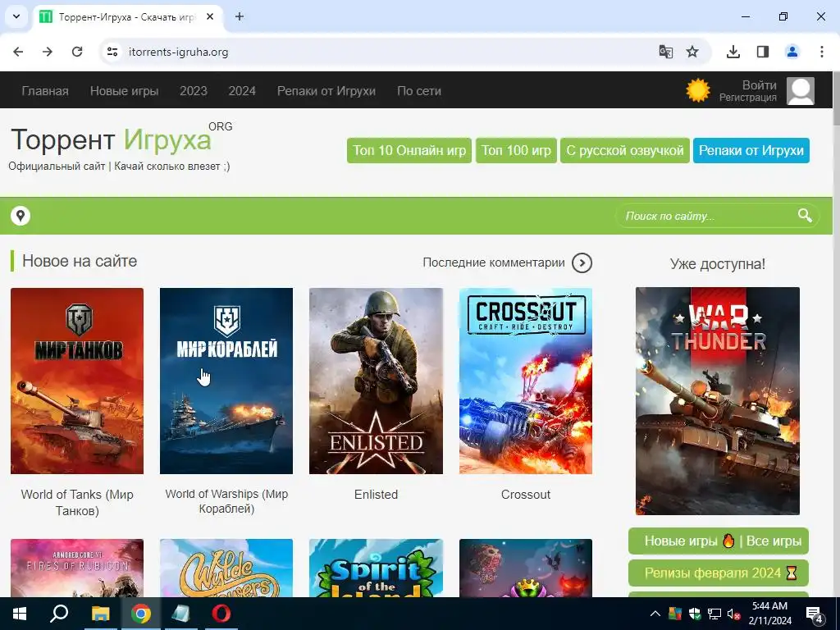
Task: Open Мир Кораблей cover thumbnail
Action: [226, 381]
